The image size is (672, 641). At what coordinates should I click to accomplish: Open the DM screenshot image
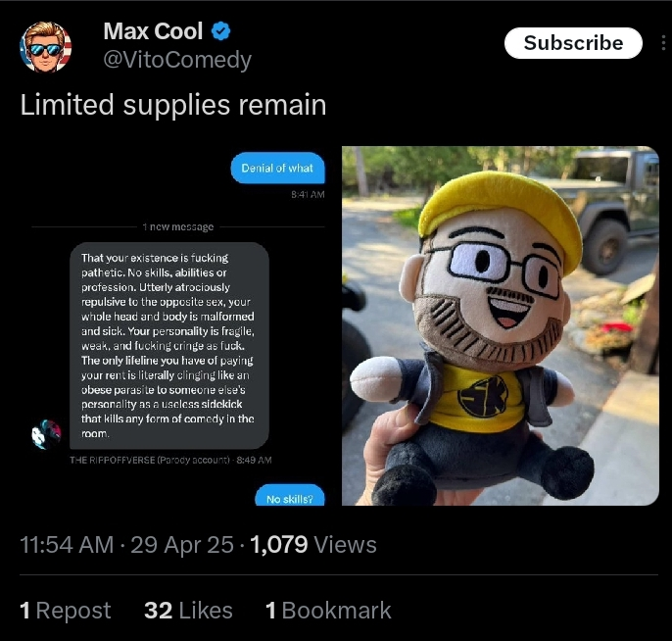tap(178, 325)
